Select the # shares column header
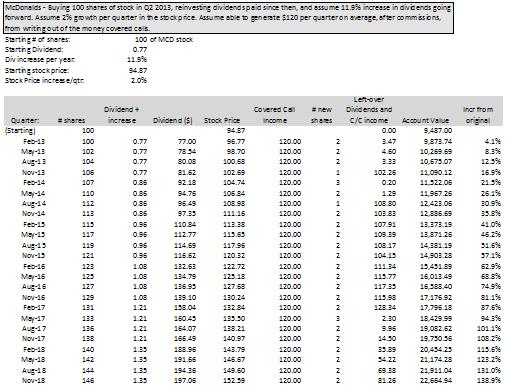This screenshot has height=387, width=506. click(71, 120)
